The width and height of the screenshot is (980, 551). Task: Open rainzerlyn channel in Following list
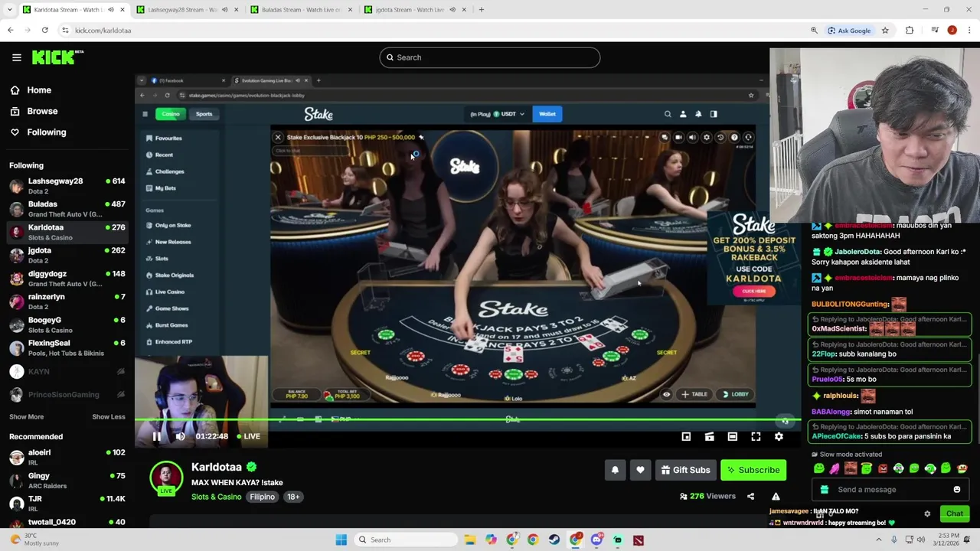[67, 301]
